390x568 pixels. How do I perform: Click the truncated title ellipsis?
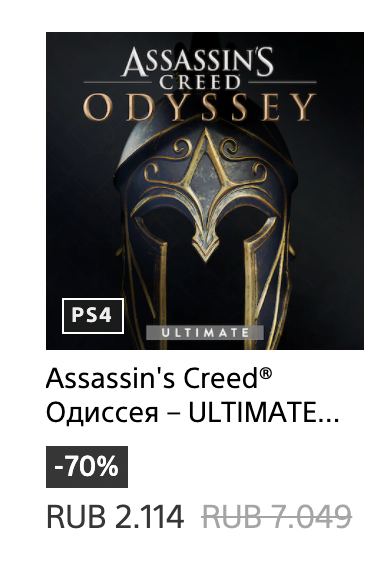coord(330,420)
